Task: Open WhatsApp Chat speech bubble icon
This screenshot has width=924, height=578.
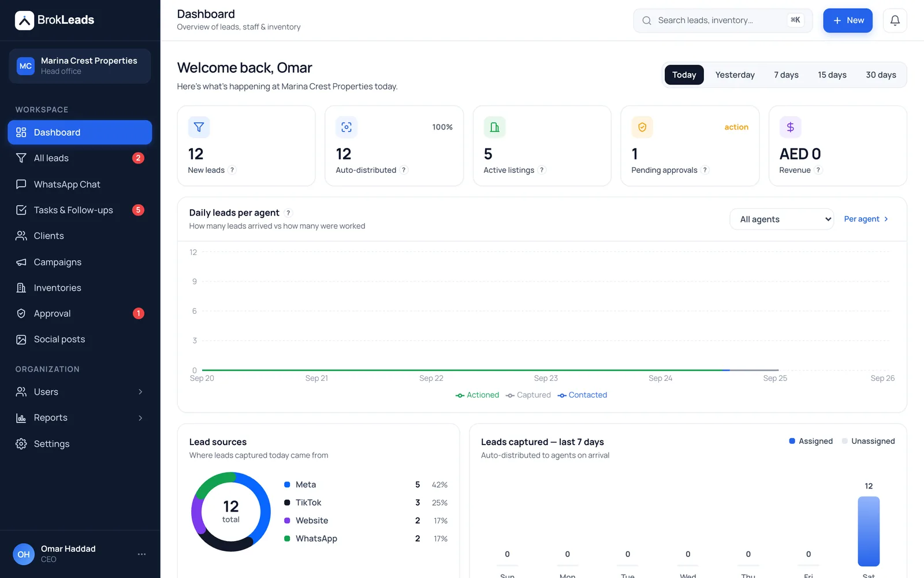Action: click(x=21, y=184)
